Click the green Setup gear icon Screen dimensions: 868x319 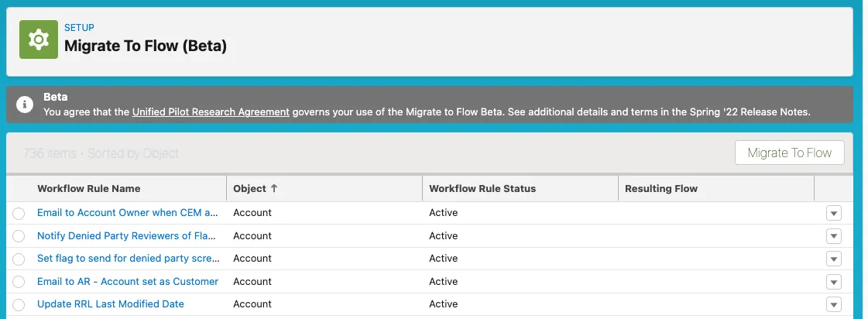point(39,39)
